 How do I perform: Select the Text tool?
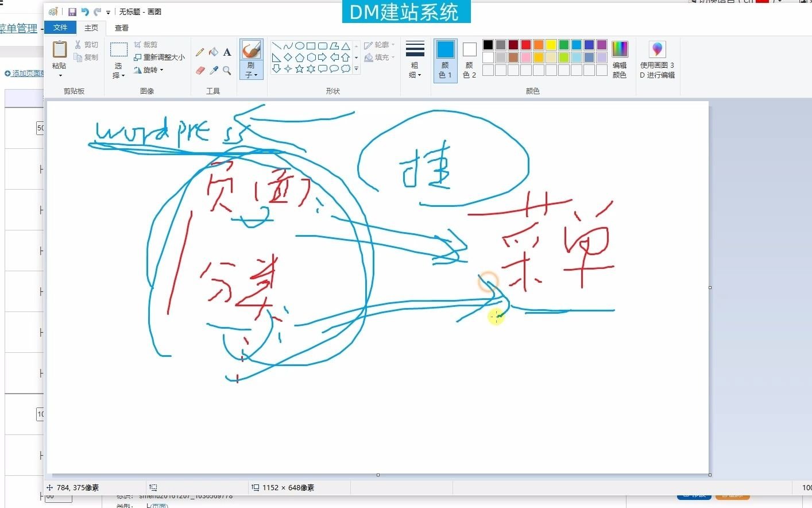pyautogui.click(x=227, y=52)
